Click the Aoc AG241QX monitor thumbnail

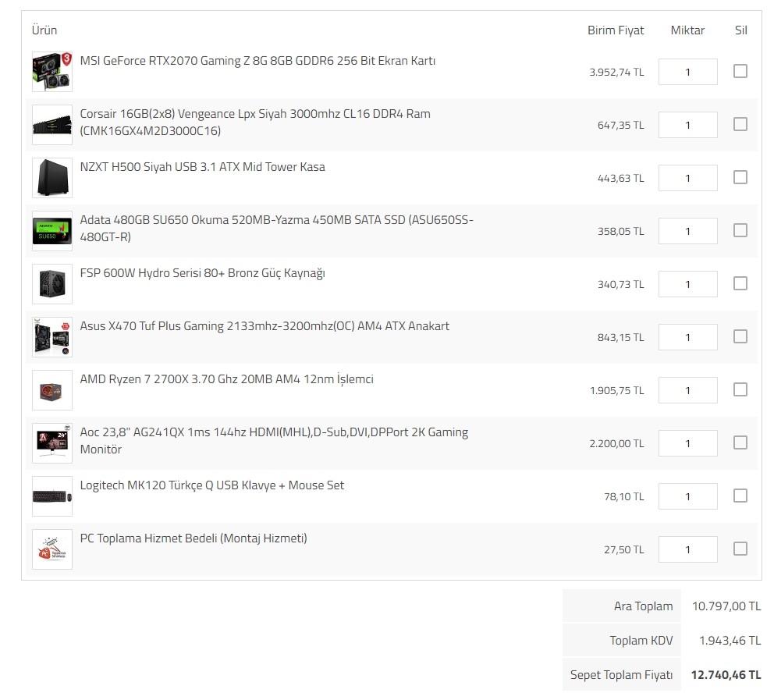click(x=52, y=443)
